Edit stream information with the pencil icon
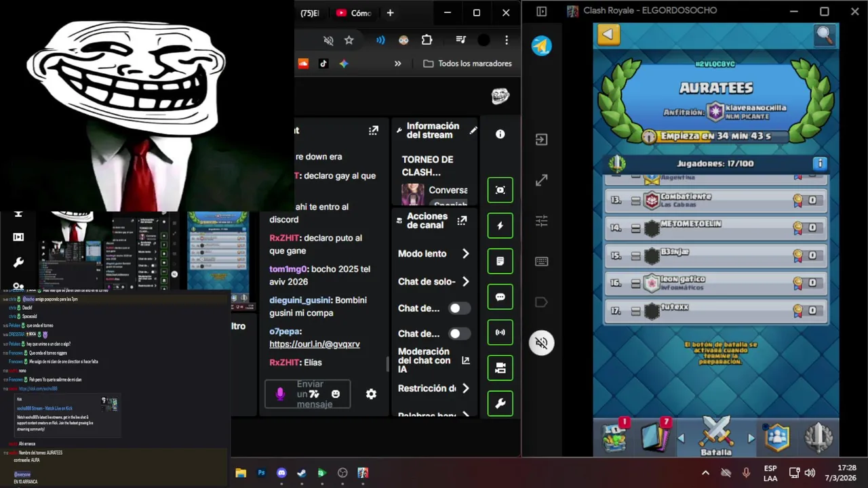The width and height of the screenshot is (868, 488). coord(473,130)
